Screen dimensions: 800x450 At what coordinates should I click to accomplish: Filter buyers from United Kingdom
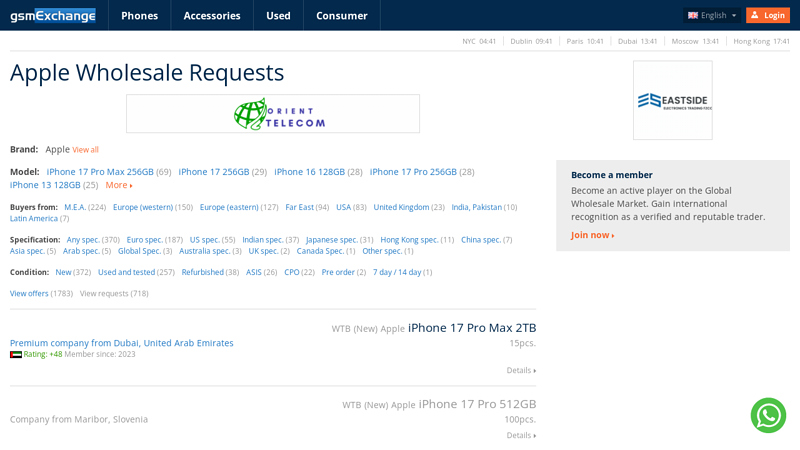(x=401, y=207)
